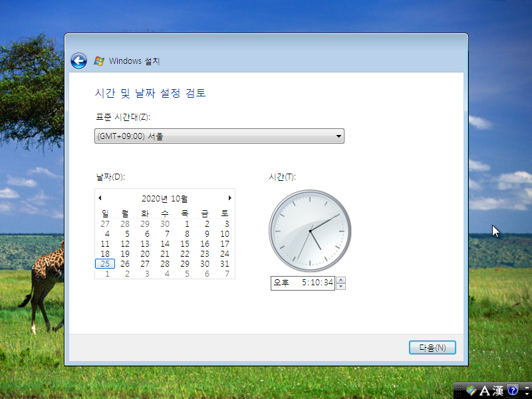Open the language bar options arrow
The height and width of the screenshot is (399, 532).
coord(527,394)
